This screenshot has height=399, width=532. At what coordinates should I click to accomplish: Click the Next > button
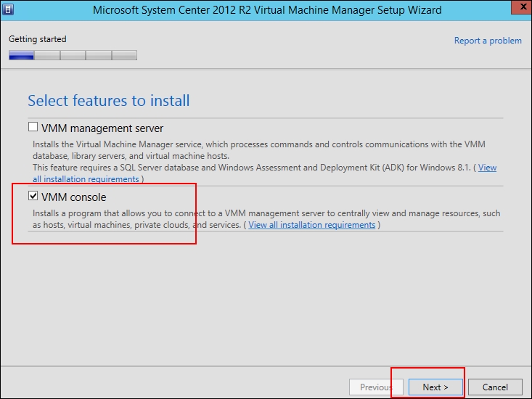click(x=435, y=387)
